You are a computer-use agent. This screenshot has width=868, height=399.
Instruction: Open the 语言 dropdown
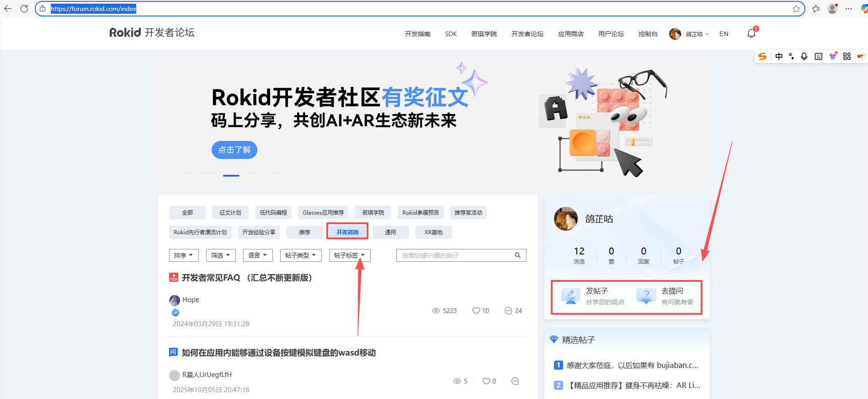pos(258,255)
